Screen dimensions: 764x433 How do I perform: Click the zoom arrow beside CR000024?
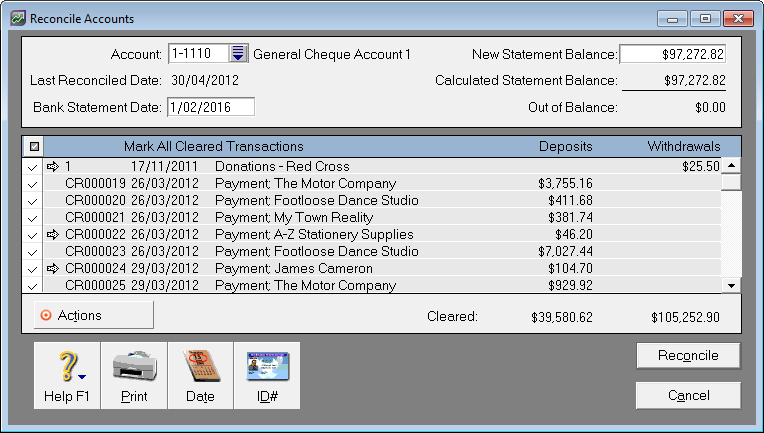coord(53,269)
